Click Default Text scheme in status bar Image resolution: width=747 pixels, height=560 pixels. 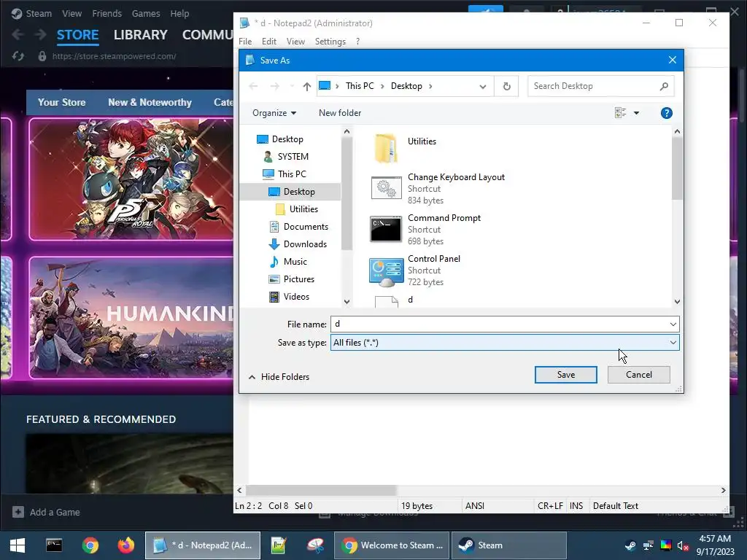click(615, 506)
